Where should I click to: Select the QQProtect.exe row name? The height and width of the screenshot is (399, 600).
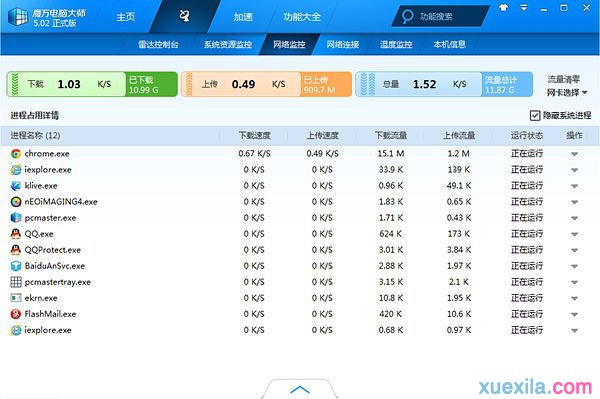click(52, 250)
